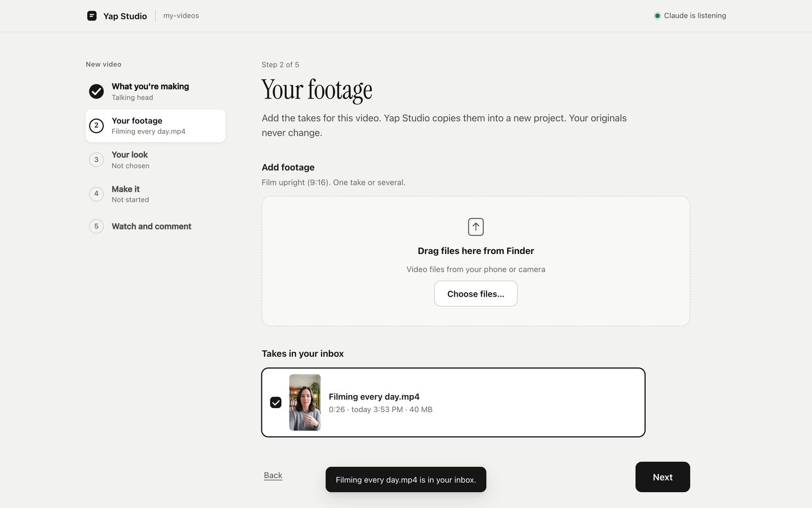
Task: Click the Film upright (9:16) hint text
Action: point(333,182)
